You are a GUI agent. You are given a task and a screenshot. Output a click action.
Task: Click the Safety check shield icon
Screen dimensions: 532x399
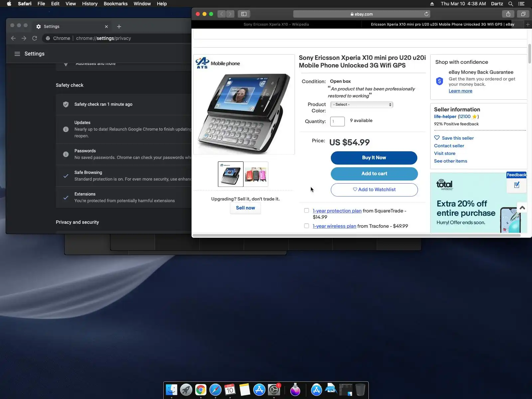pos(66,104)
